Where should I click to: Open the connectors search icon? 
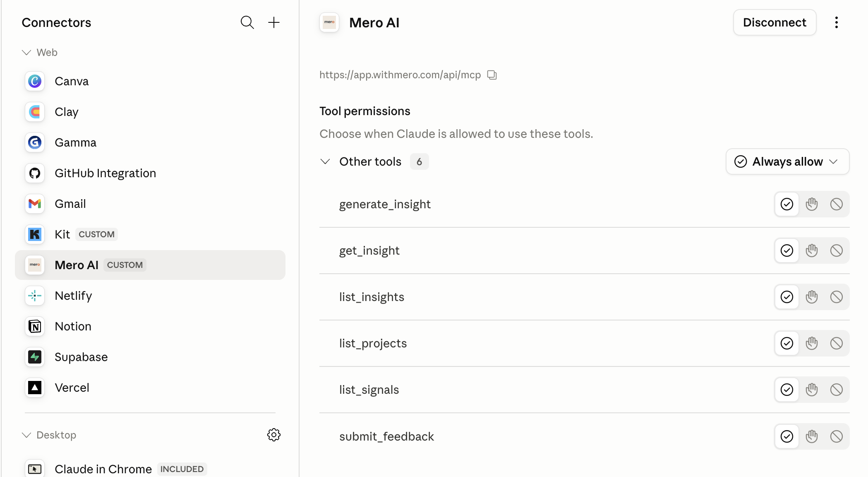tap(247, 22)
